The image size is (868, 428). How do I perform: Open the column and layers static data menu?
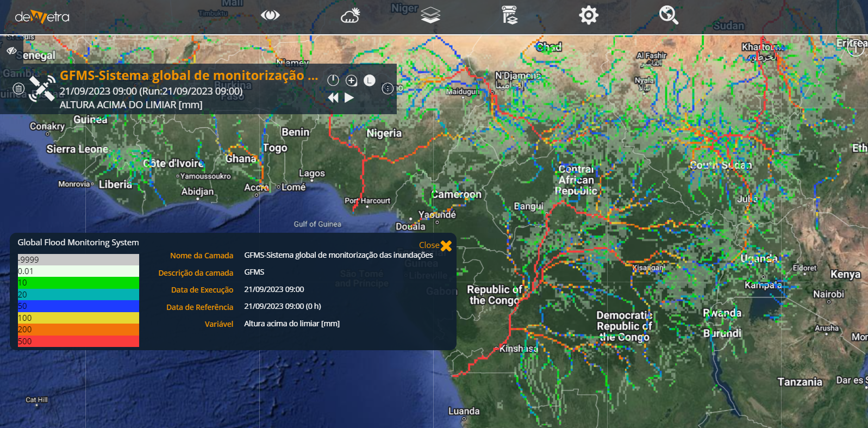tap(509, 15)
